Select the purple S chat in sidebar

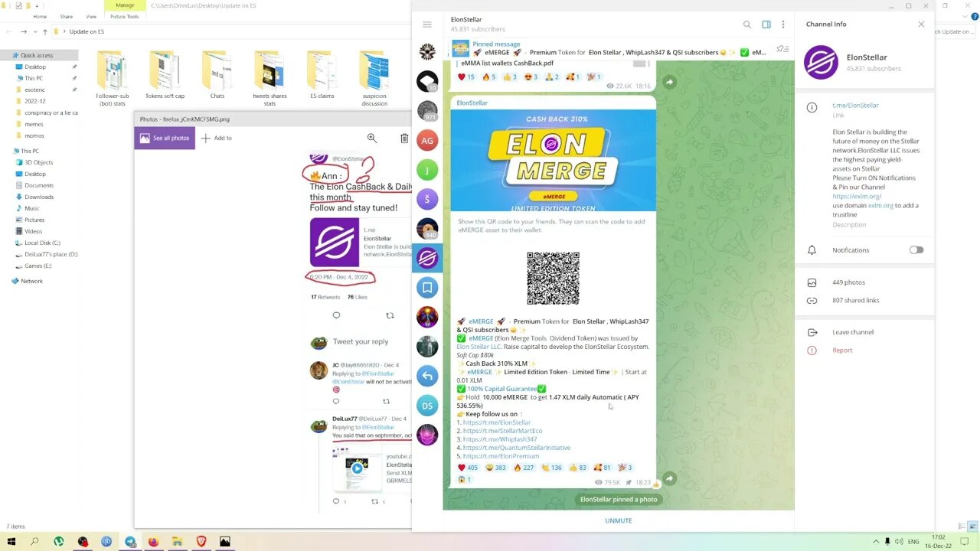pyautogui.click(x=427, y=199)
